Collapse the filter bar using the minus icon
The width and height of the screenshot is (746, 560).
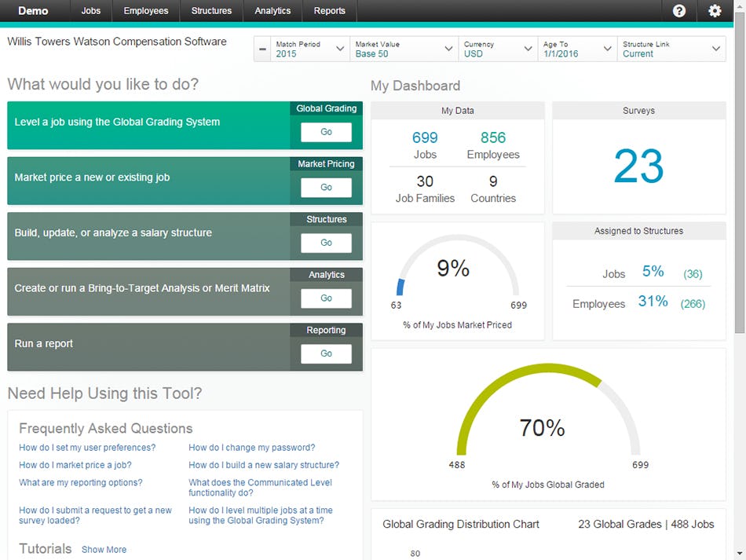261,49
